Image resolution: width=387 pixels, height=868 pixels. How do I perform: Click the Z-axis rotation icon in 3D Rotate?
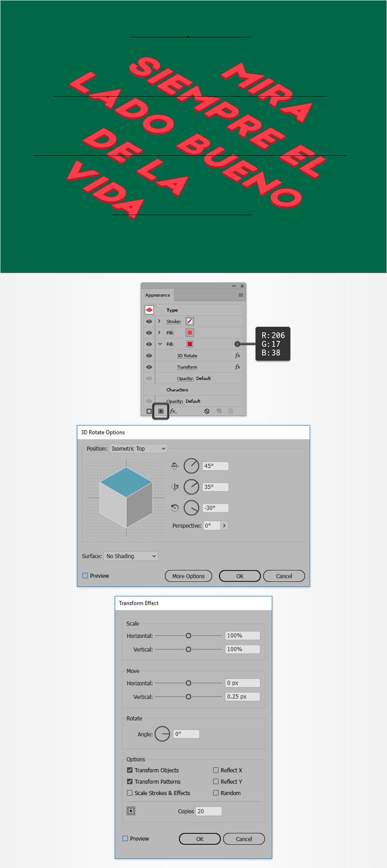coord(174,508)
